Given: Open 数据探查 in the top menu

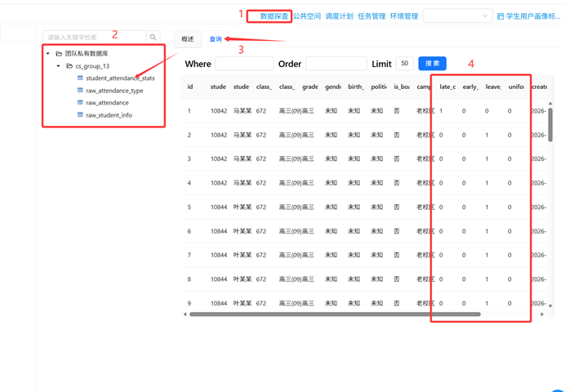Looking at the screenshot, I should pyautogui.click(x=274, y=16).
